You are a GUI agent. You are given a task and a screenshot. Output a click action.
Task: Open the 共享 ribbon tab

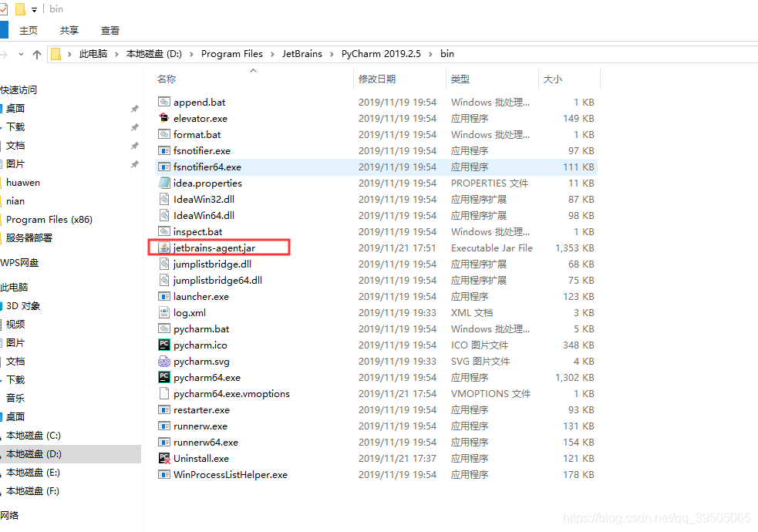tap(69, 30)
